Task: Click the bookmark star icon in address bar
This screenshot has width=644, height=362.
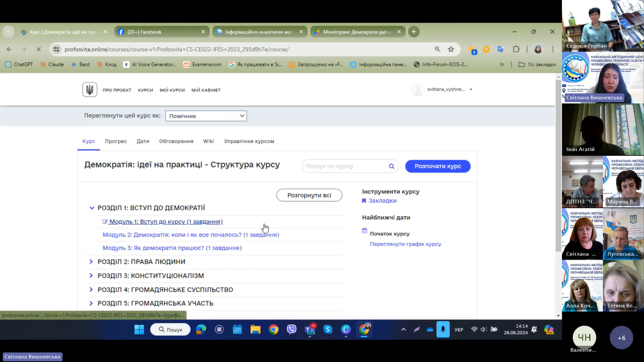Action: click(x=451, y=50)
